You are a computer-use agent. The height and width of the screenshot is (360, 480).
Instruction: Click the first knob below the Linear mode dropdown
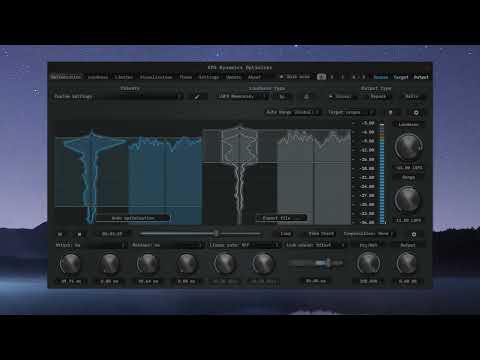225,263
